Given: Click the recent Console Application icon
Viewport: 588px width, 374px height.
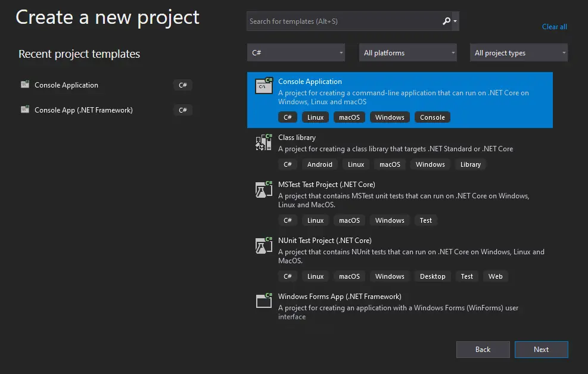Looking at the screenshot, I should [x=25, y=85].
